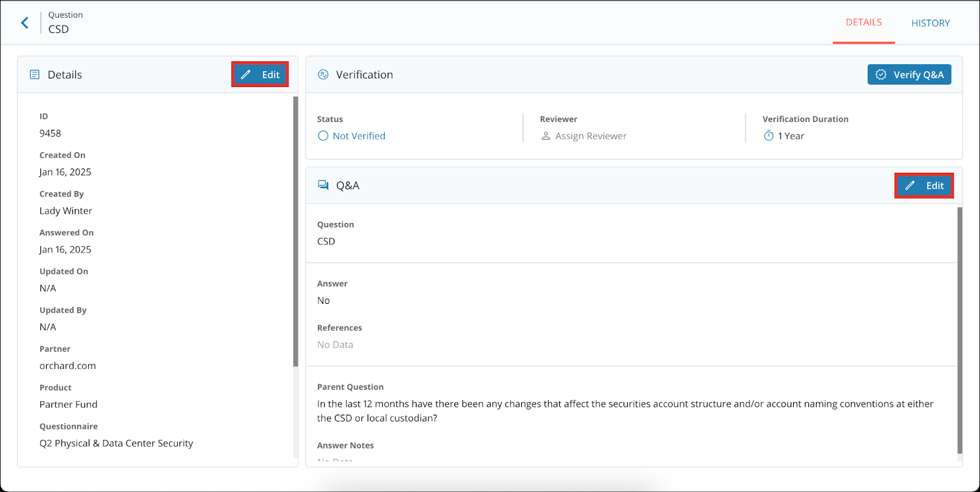Click the question text CSD in Q&A
980x492 pixels.
click(x=326, y=241)
